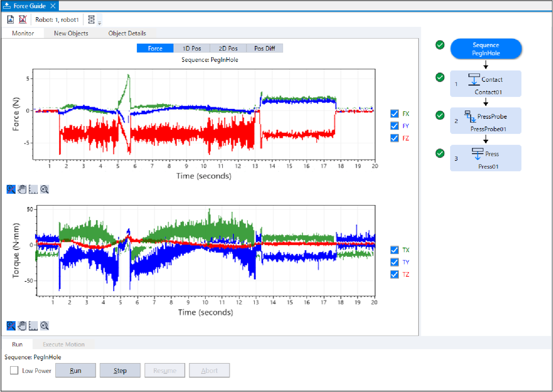Uncheck the FX force trace checkbox
The image size is (553, 392).
click(x=394, y=114)
